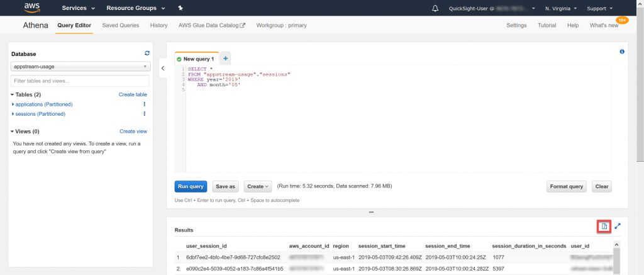This screenshot has width=644, height=275.
Task: Click end time 2019-05-03T10:00:24.282Z
Action: 457,269
